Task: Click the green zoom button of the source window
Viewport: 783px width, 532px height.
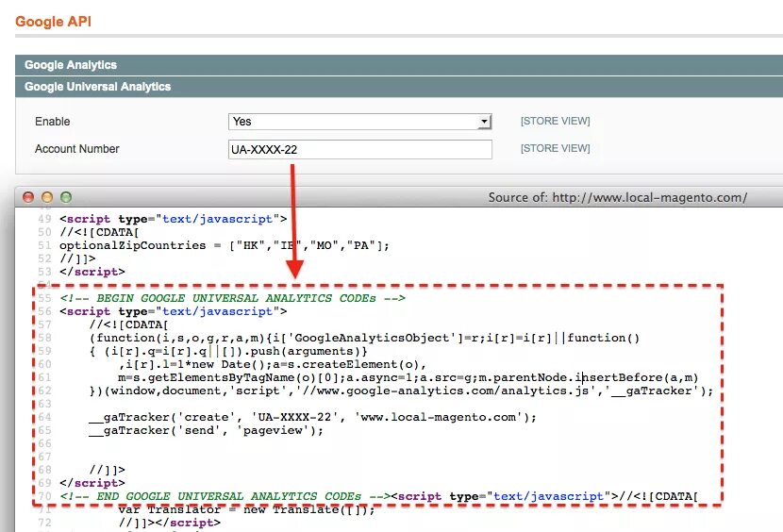Action: 66,197
